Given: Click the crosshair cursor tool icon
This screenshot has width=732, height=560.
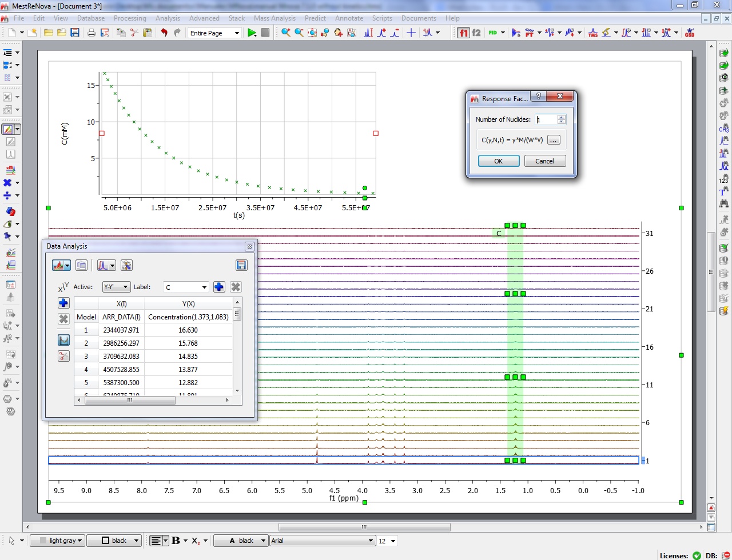Looking at the screenshot, I should 411,33.
